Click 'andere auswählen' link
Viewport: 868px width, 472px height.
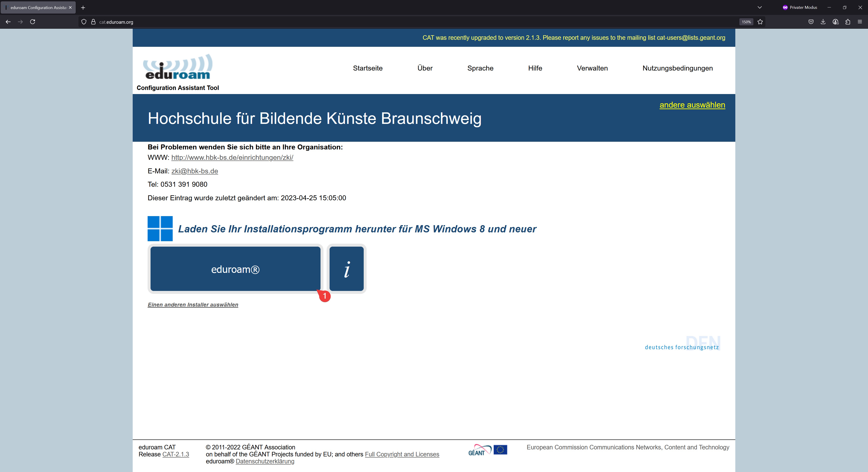click(692, 105)
